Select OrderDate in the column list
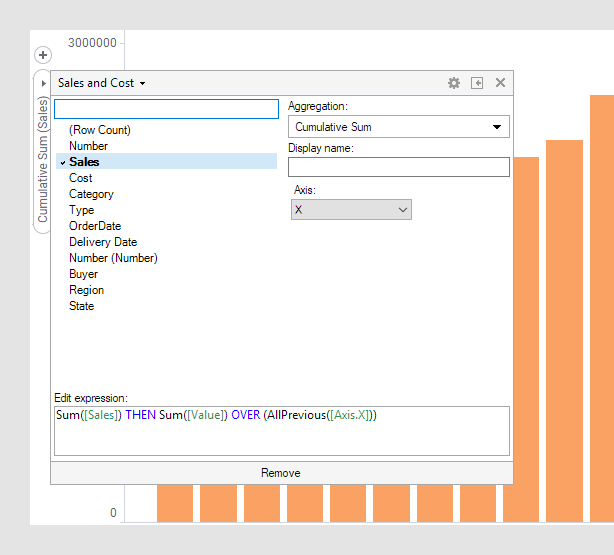This screenshot has width=614, height=555. [x=95, y=226]
